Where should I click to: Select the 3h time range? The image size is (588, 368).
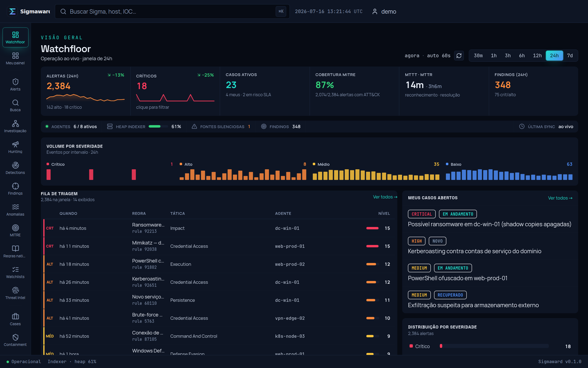click(x=508, y=56)
